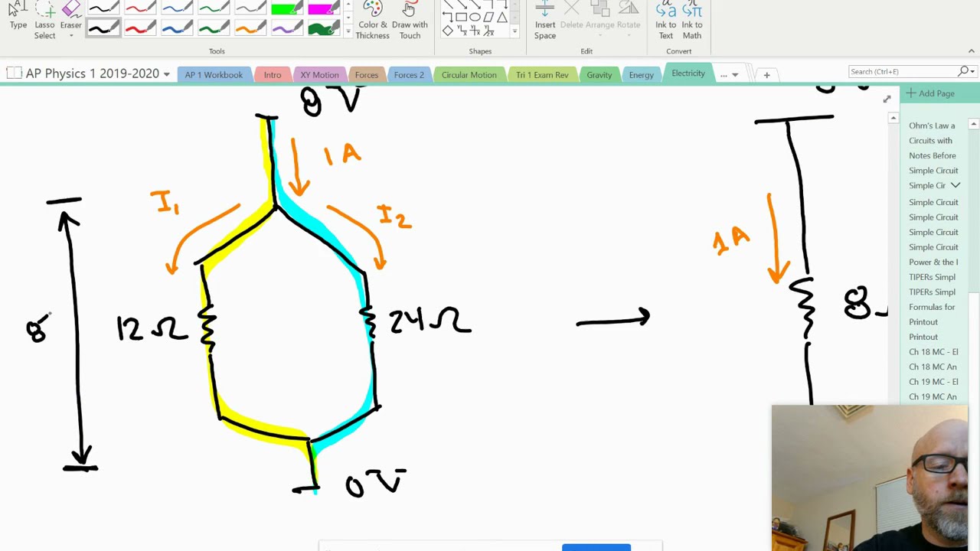Choose the triangle shape

502,17
